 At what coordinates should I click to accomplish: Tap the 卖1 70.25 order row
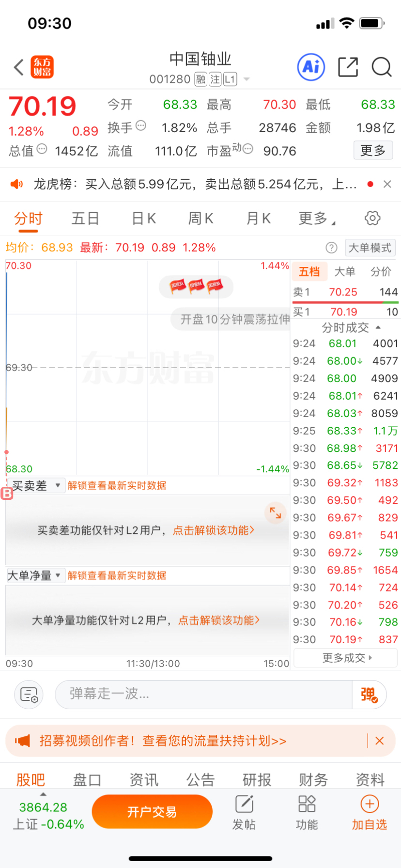[345, 292]
